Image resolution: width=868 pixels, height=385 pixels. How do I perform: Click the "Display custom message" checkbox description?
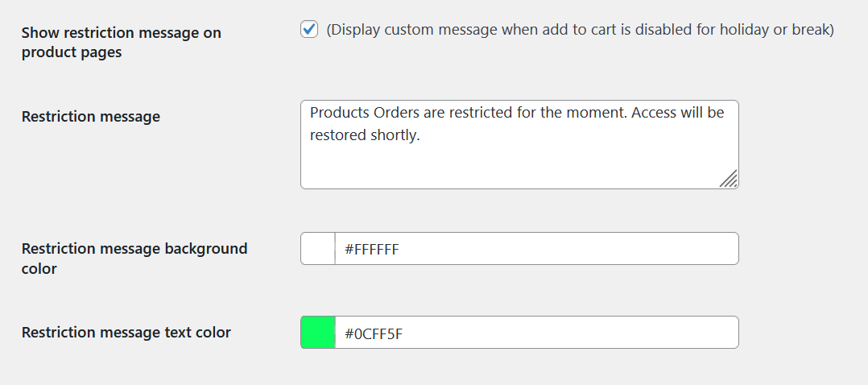(x=580, y=30)
